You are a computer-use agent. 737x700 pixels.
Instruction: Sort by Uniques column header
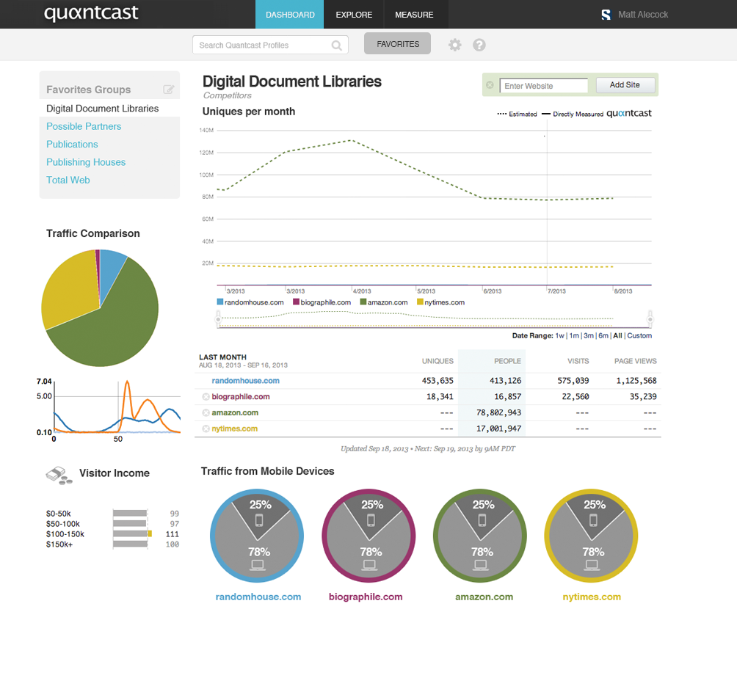[x=438, y=361]
